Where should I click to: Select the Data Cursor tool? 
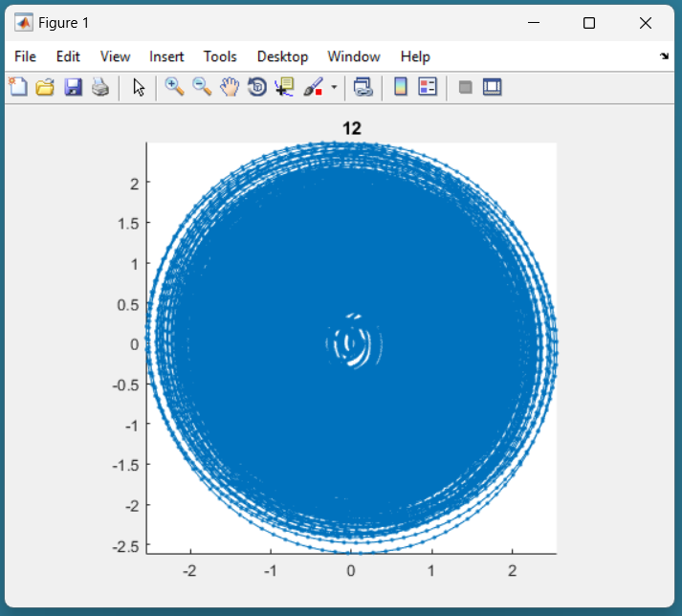(284, 87)
